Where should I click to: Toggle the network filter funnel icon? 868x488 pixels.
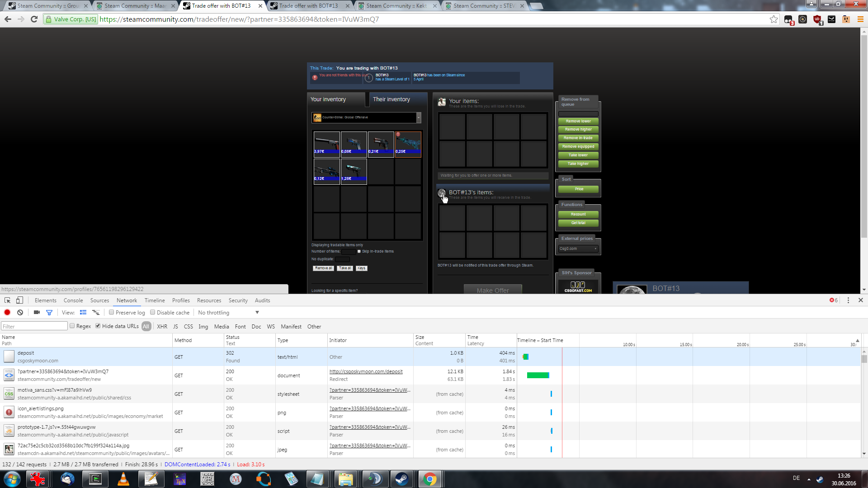[49, 313]
